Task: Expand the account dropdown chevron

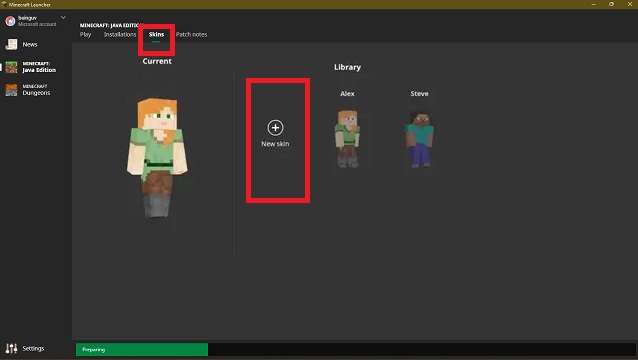Action: [x=63, y=17]
